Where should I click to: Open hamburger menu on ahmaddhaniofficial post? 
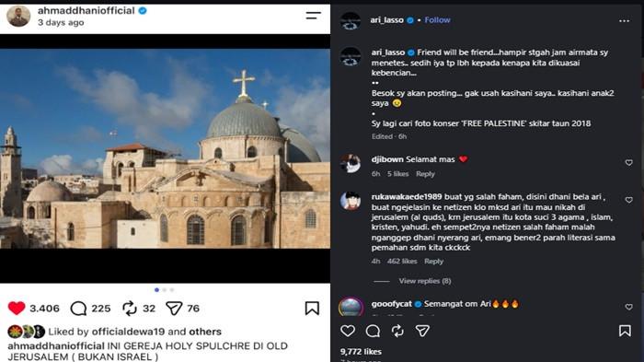(x=313, y=16)
